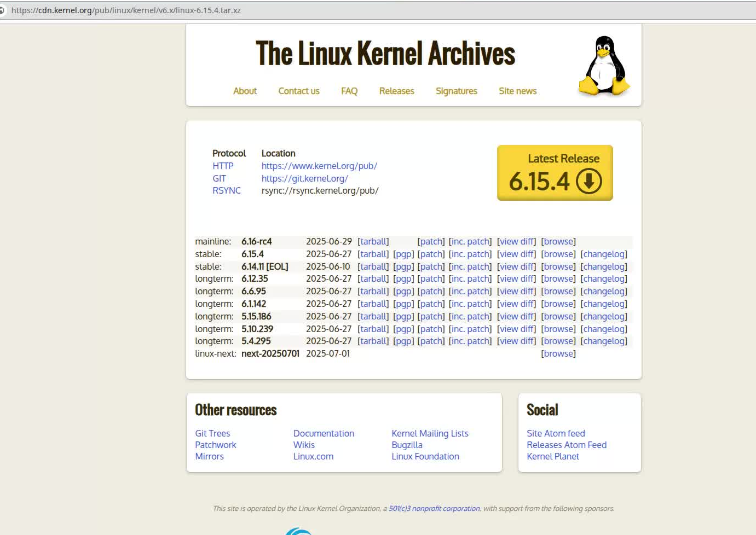This screenshot has height=535, width=756.
Task: Open changelog for 6.14.11 [EOL]
Action: 604,266
